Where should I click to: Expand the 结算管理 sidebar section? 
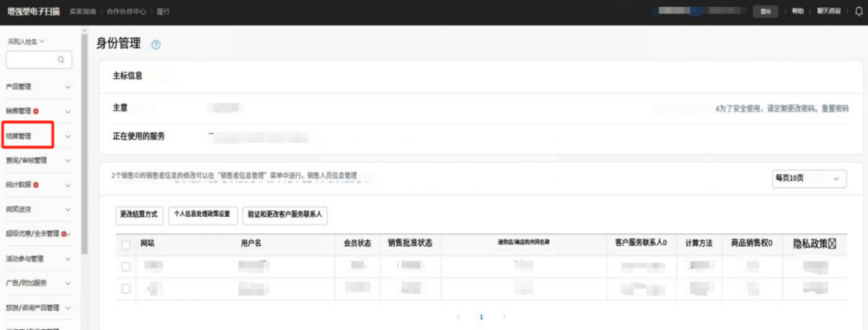click(68, 136)
